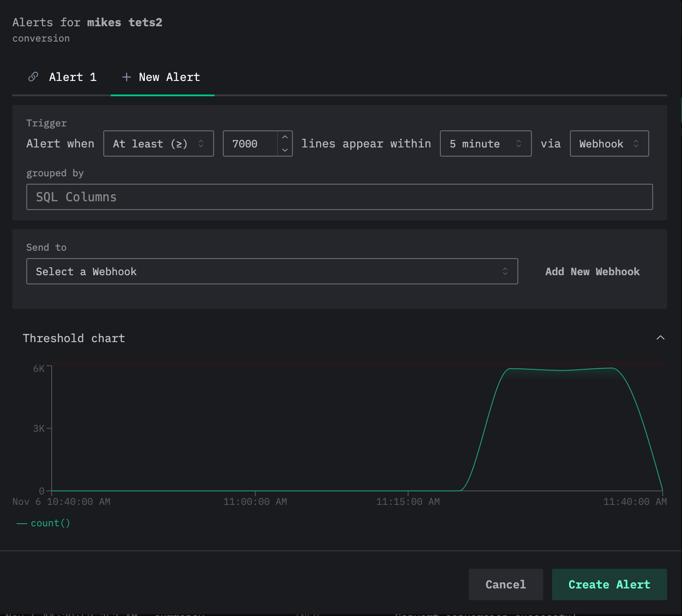Click the link icon beside Alert 1
This screenshot has width=682, height=616.
[33, 77]
